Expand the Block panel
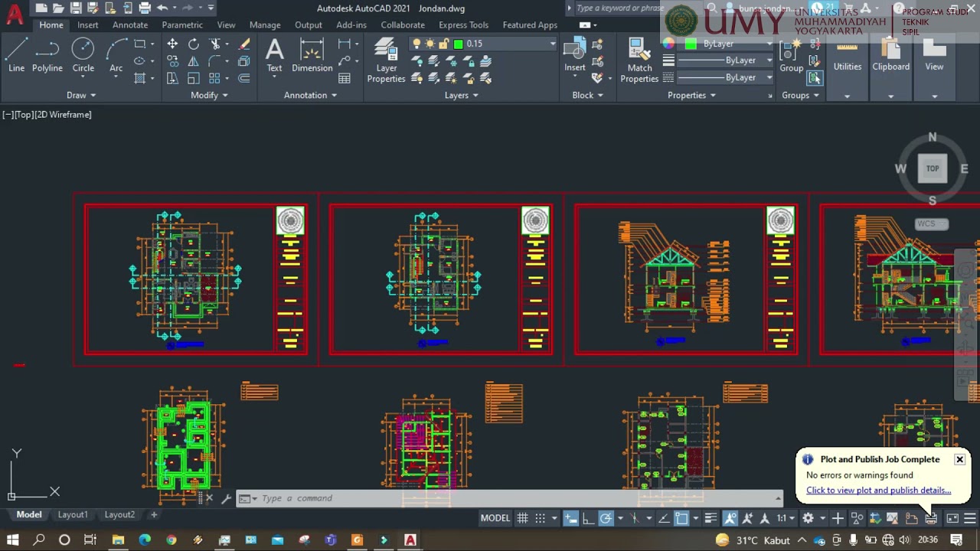This screenshot has height=551, width=980. coord(587,95)
